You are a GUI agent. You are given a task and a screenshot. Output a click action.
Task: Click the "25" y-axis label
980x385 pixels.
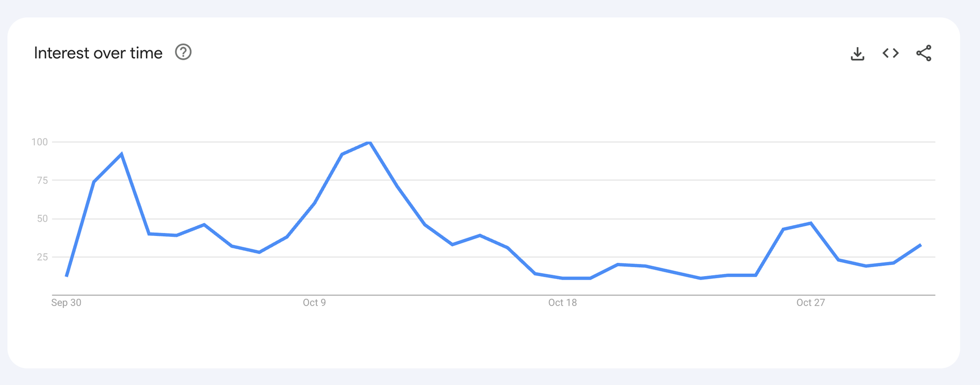click(42, 257)
